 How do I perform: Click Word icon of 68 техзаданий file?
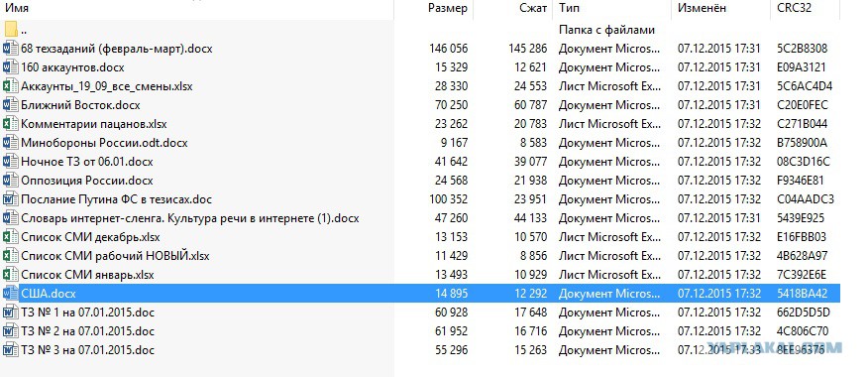tap(11, 49)
